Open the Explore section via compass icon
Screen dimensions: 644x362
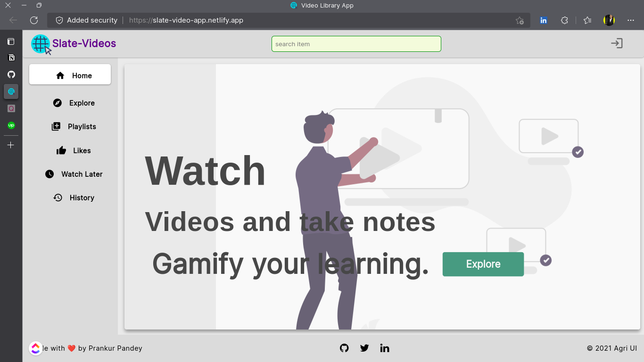tap(57, 102)
